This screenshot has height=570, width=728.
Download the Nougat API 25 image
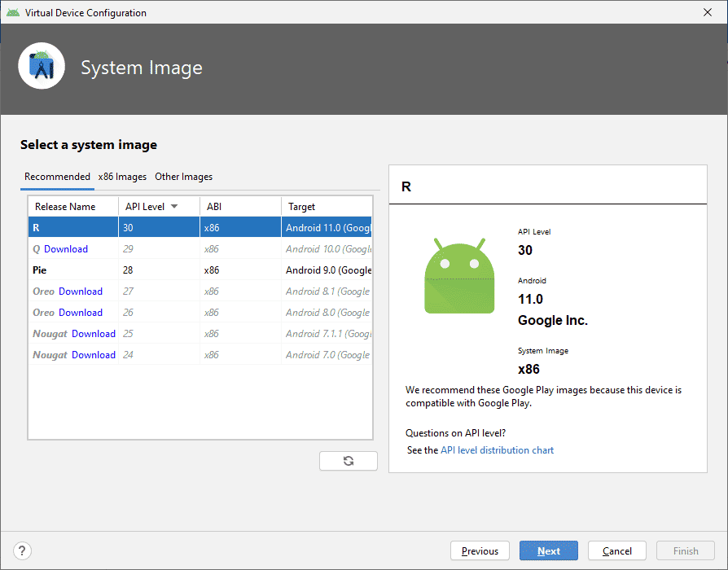pos(94,334)
